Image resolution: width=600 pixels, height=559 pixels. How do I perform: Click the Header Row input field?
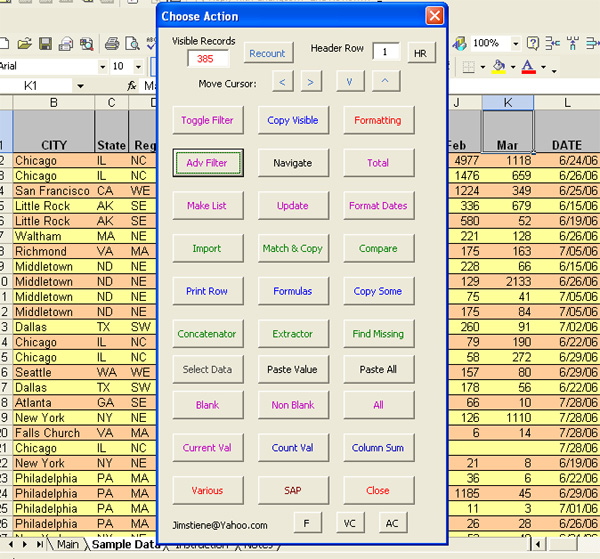point(386,52)
